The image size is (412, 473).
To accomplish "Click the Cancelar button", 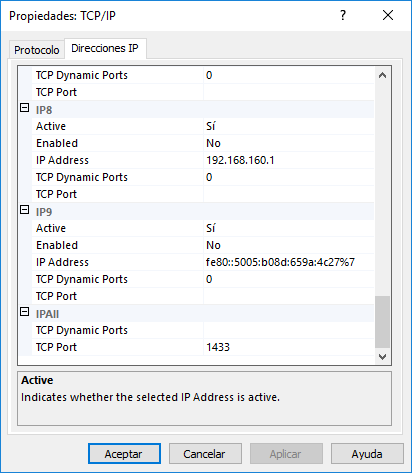I will click(x=205, y=454).
